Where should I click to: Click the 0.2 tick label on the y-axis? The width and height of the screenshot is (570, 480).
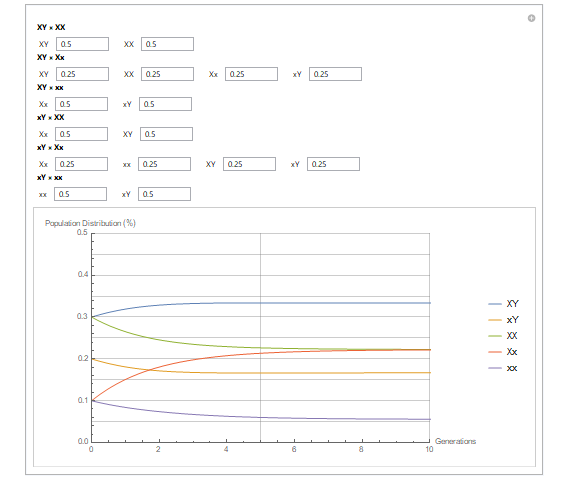click(x=83, y=359)
